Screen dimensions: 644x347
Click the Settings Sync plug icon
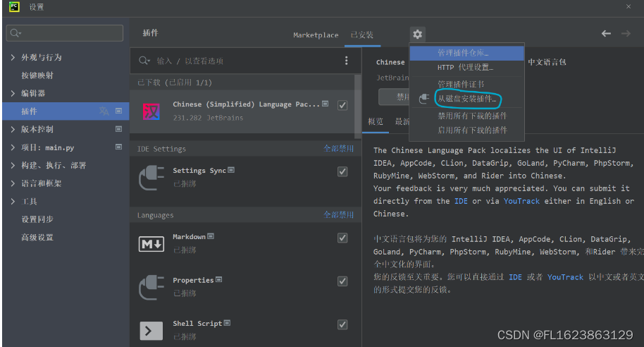click(151, 178)
